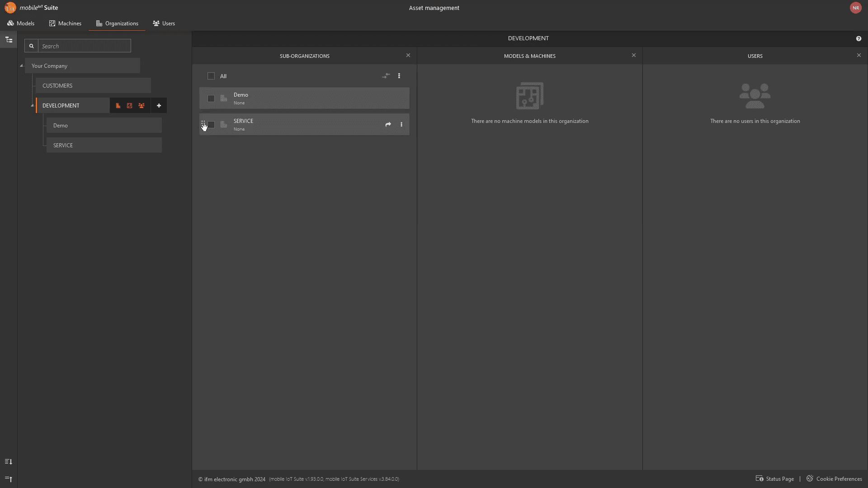Toggle models & machines icon on DEVELOPMENT node
This screenshot has height=488, width=868.
point(130,106)
